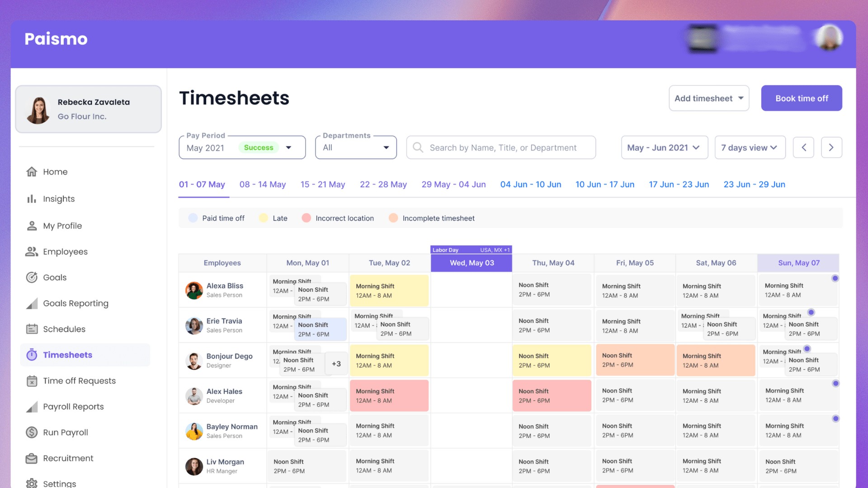The width and height of the screenshot is (868, 488).
Task: Select the 22 - 28 May tab
Action: click(383, 184)
